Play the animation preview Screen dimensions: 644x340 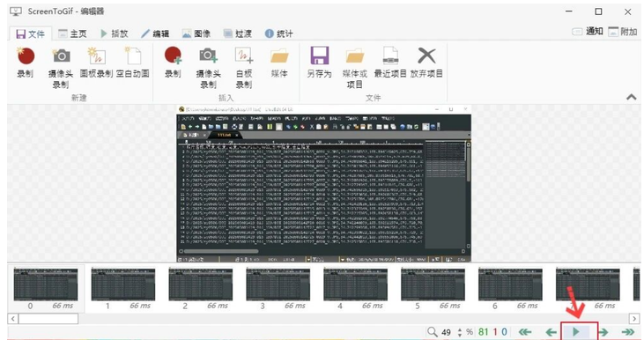(x=576, y=331)
